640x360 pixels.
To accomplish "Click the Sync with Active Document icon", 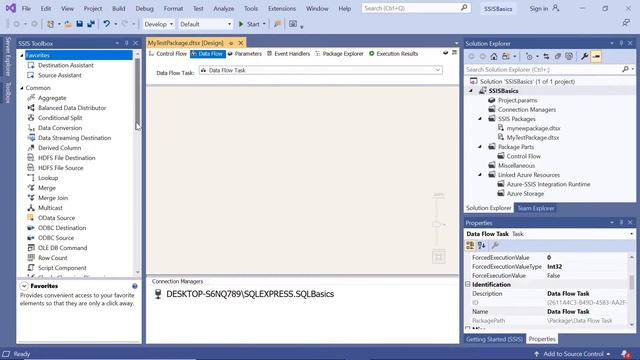I will pos(546,56).
